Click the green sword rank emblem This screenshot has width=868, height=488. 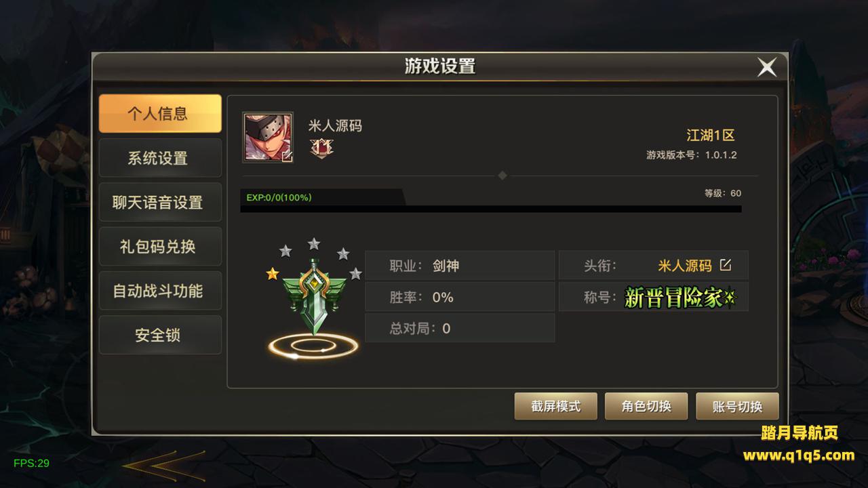[314, 296]
